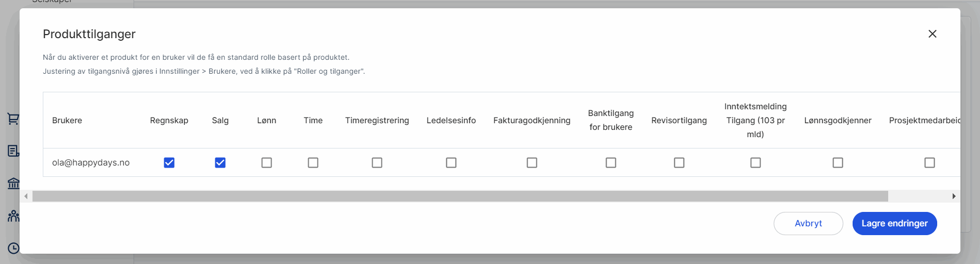Click the left scroll arrow of table

coord(26,196)
